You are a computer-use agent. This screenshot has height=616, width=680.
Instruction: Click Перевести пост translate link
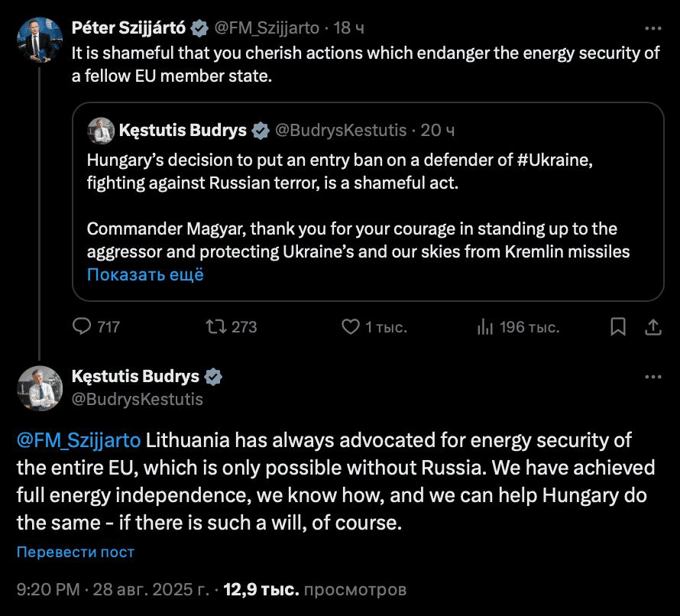click(76, 552)
